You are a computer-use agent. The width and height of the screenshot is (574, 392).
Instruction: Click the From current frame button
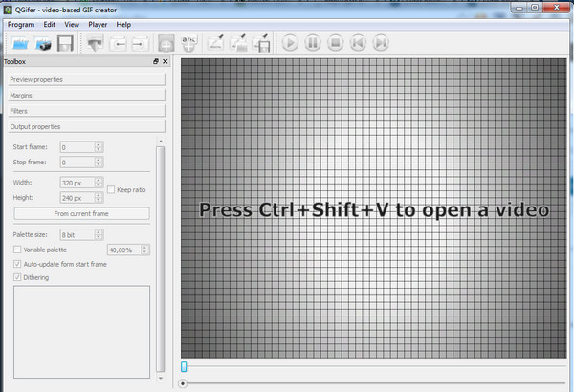coord(80,213)
